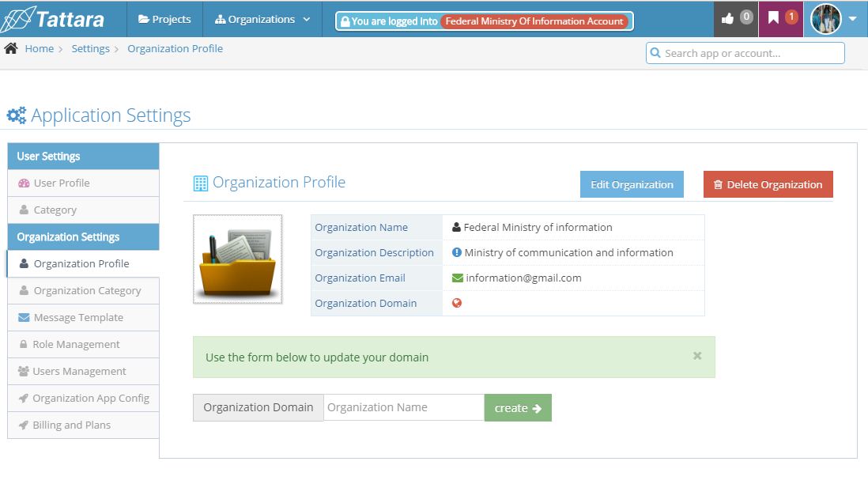Click the Organization Domain table label cell
Viewport: 868px width, 484px height.
[x=377, y=303]
